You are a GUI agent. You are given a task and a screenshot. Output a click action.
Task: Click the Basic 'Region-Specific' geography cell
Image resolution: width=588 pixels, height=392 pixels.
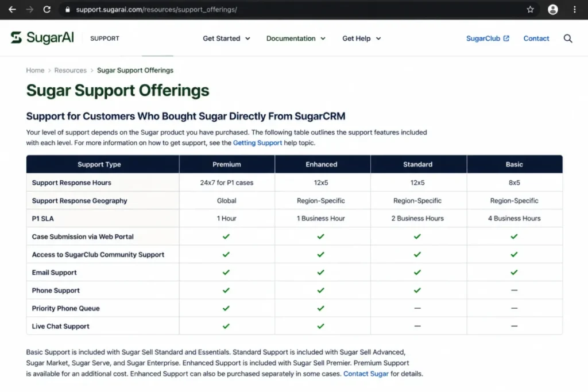pyautogui.click(x=514, y=200)
